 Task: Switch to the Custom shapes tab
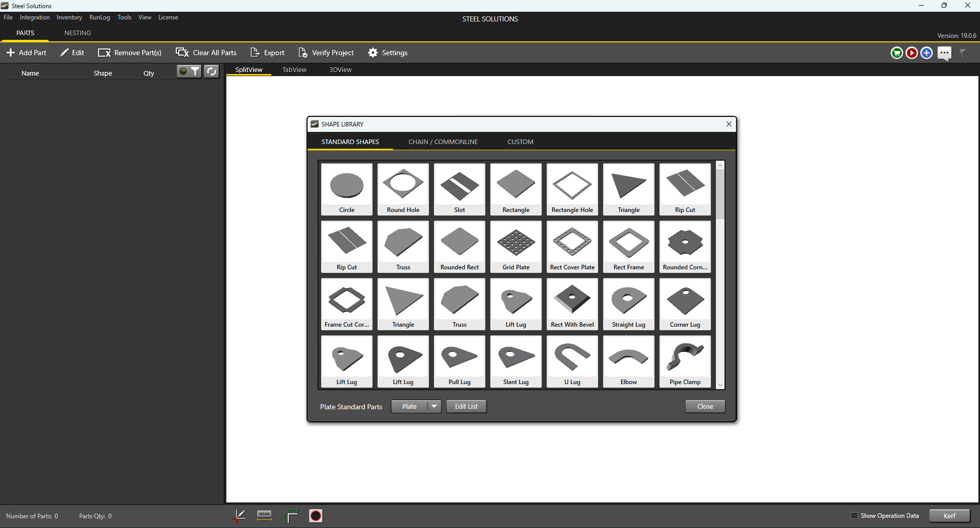click(x=520, y=142)
